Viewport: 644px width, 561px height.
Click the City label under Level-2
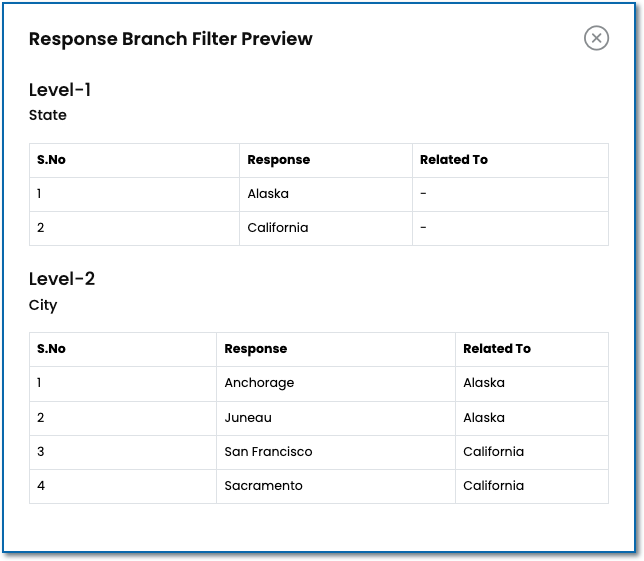coord(43,305)
